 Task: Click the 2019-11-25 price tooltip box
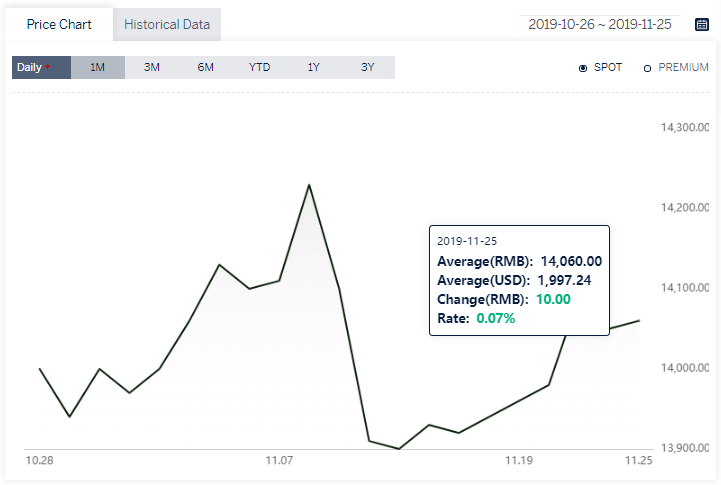coord(519,280)
